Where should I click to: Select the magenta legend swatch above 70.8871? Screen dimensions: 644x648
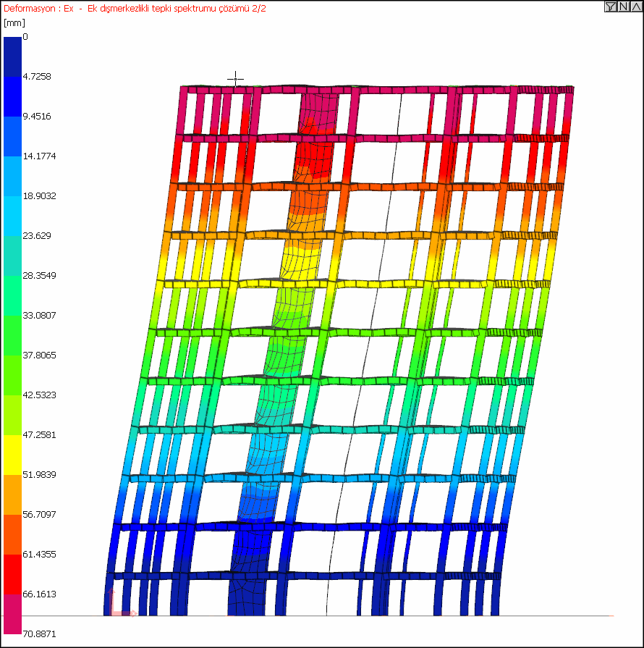[12, 614]
